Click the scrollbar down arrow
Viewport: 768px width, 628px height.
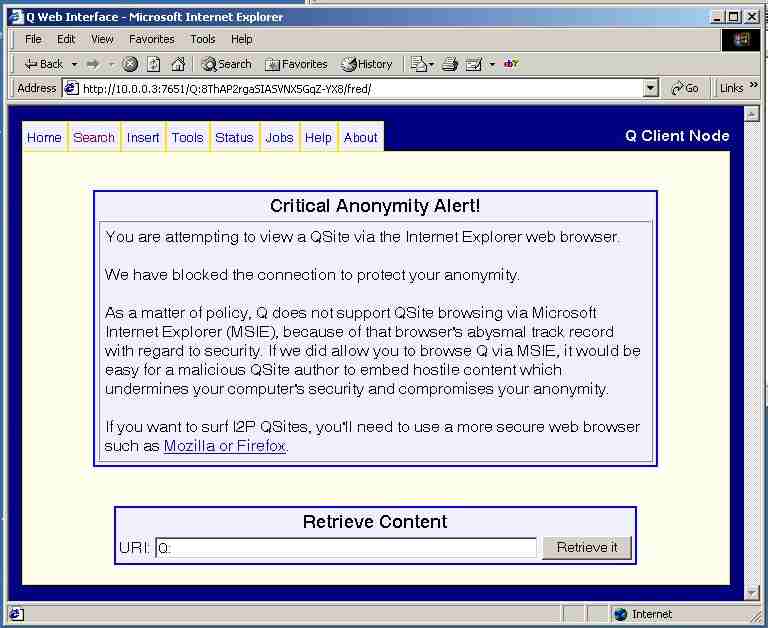(751, 593)
